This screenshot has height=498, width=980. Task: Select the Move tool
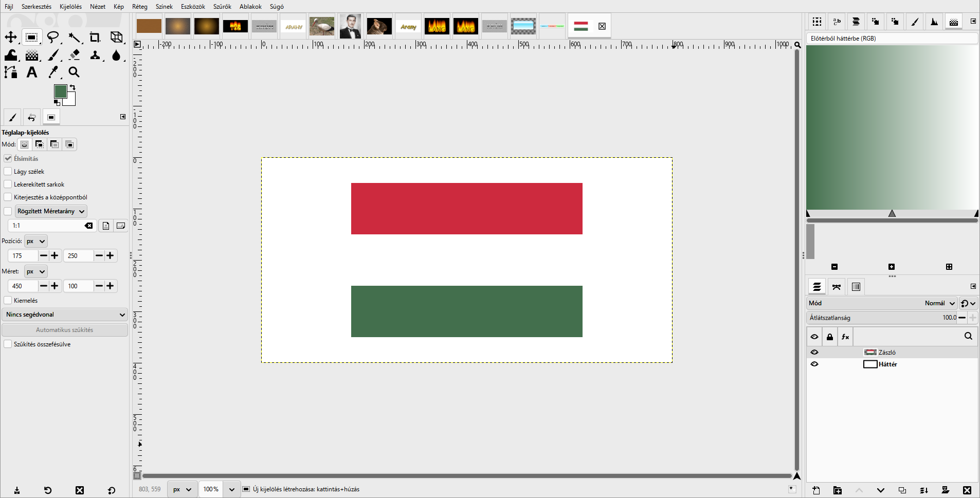11,38
